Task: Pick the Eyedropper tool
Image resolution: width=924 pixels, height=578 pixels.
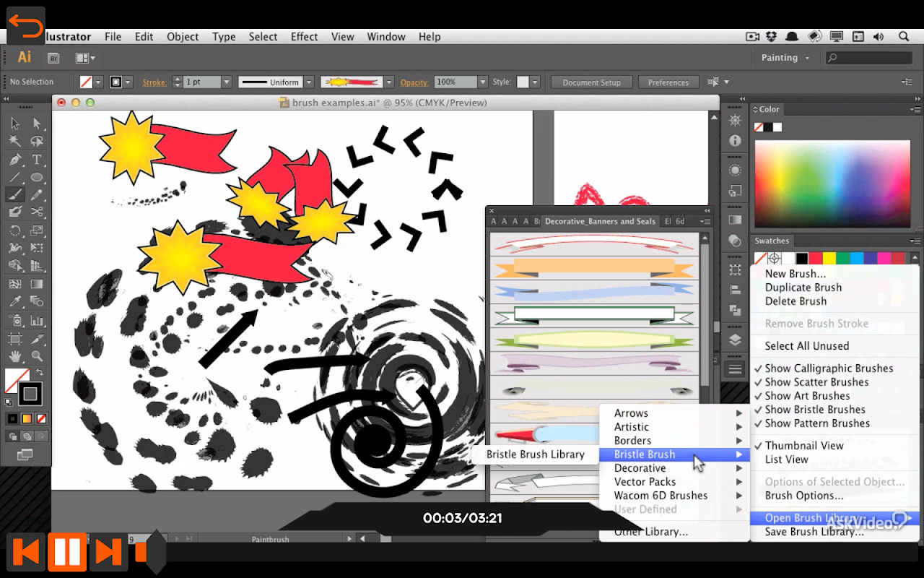Action: (15, 302)
